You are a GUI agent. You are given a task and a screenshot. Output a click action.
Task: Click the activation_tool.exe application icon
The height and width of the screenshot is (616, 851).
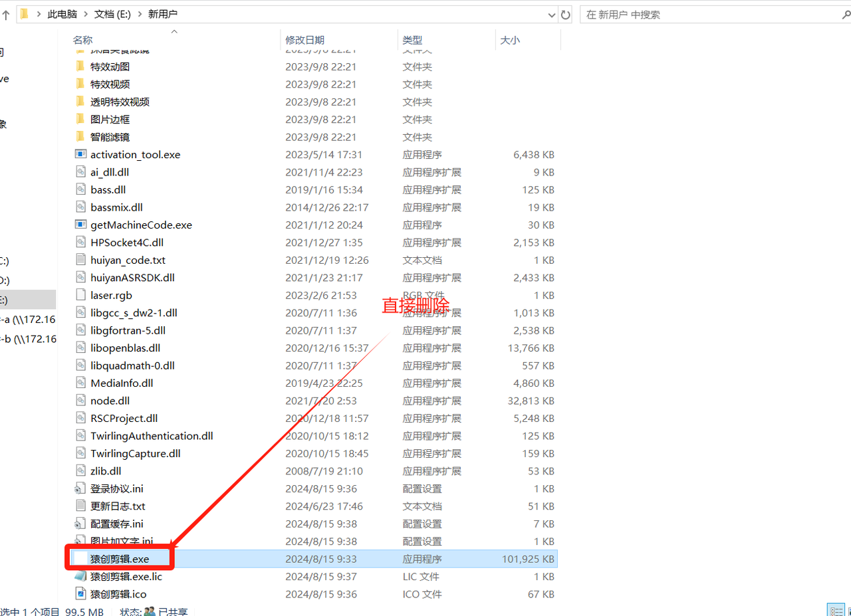pyautogui.click(x=80, y=154)
